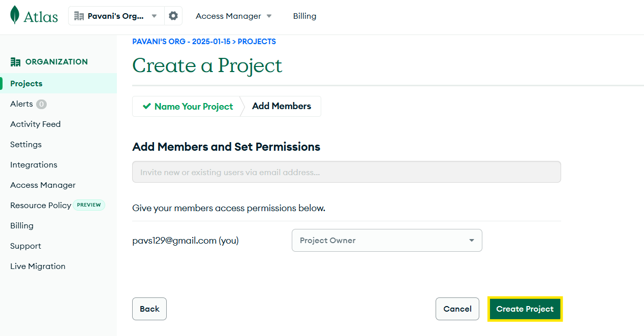644x336 pixels.
Task: Click the Alerts count badge
Action: pos(41,104)
